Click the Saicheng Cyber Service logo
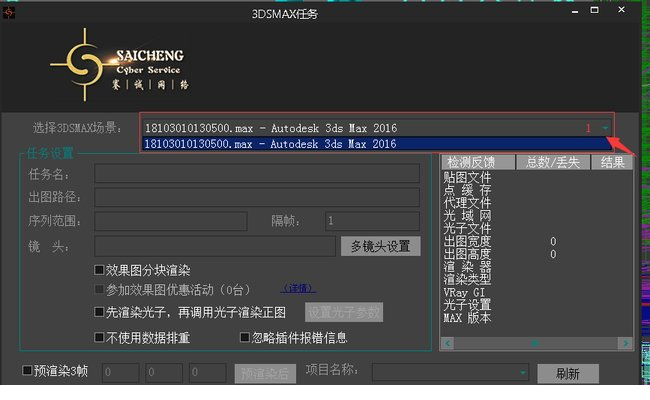 tap(119, 65)
